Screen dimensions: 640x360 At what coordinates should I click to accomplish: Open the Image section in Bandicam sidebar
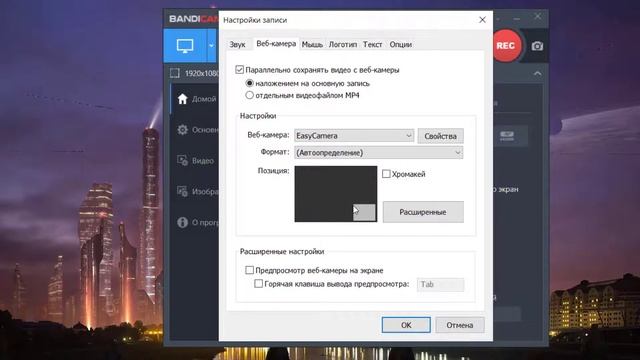pyautogui.click(x=198, y=191)
